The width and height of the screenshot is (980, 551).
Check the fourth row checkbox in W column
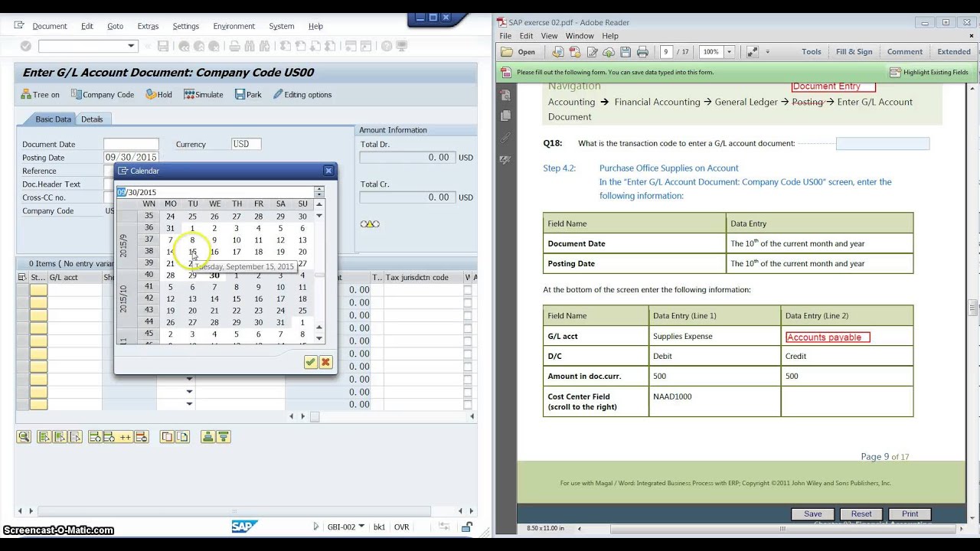(x=467, y=328)
